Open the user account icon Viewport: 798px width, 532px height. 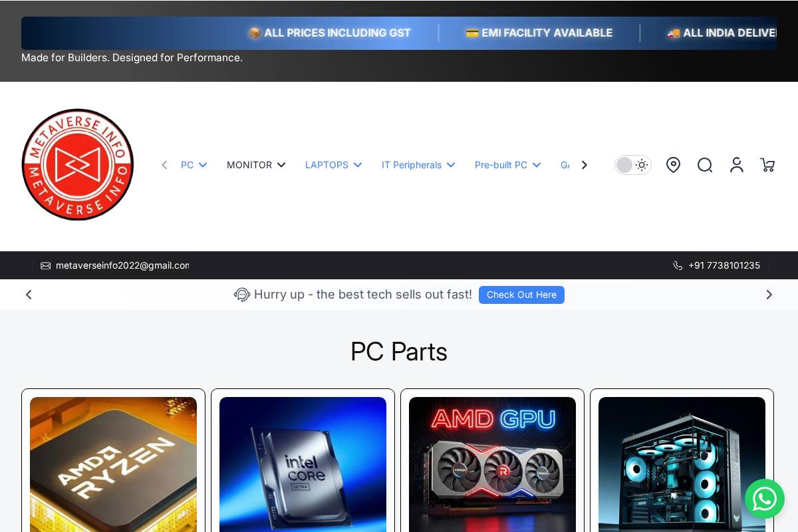(x=736, y=165)
